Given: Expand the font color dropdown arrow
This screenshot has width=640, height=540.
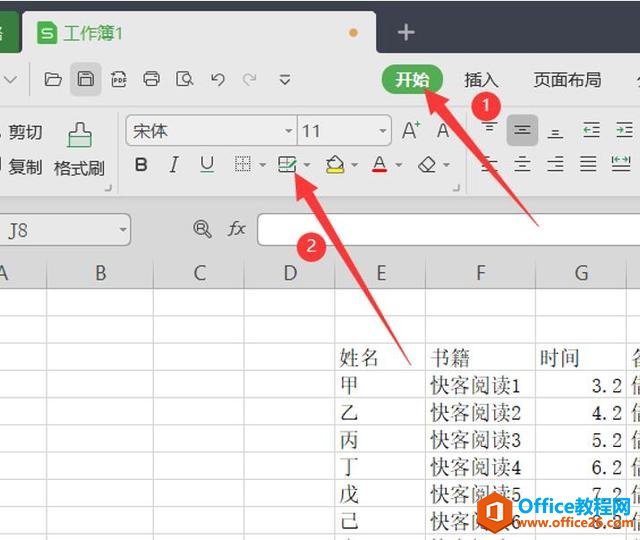Looking at the screenshot, I should 399,165.
